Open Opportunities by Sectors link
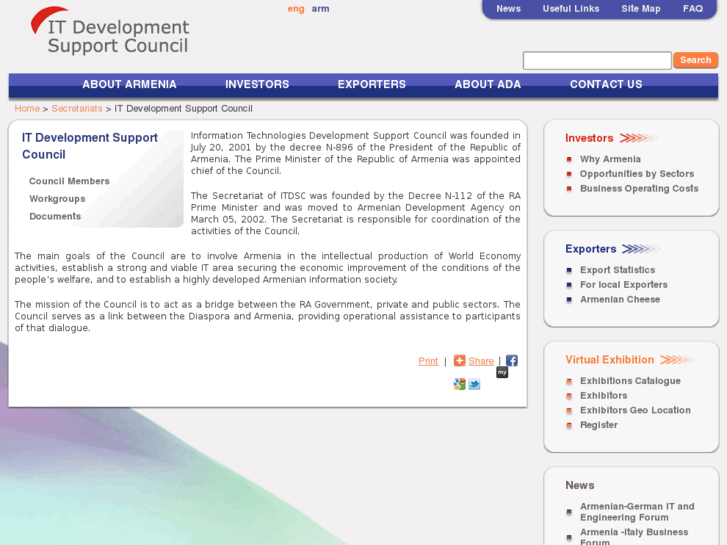The height and width of the screenshot is (545, 727). (x=637, y=174)
